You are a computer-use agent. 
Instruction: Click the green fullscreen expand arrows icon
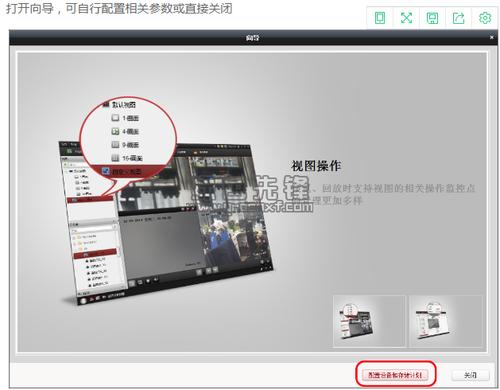coord(406,18)
